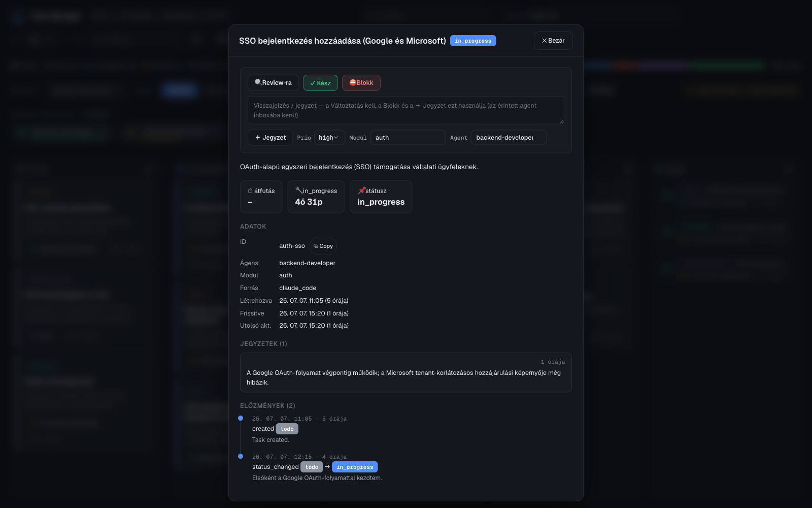
Task: Click the note text about Google OAuth-folyamat
Action: coord(403,377)
